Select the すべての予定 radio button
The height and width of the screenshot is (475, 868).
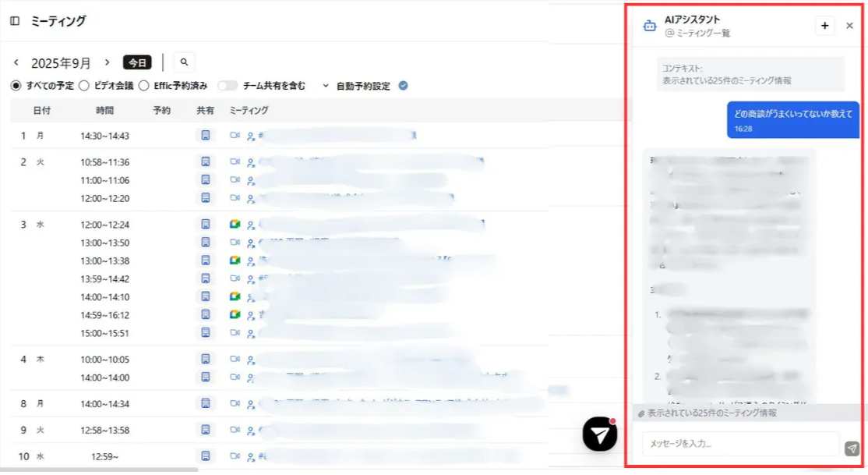tap(16, 85)
